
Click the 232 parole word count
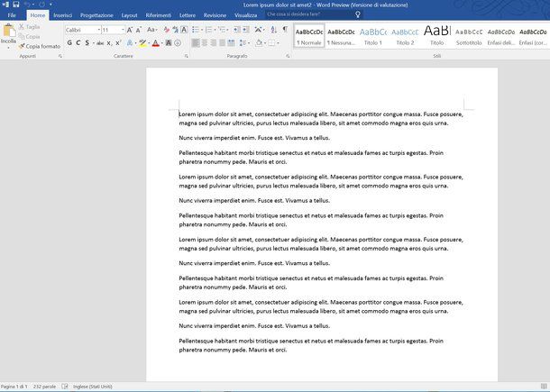click(44, 387)
